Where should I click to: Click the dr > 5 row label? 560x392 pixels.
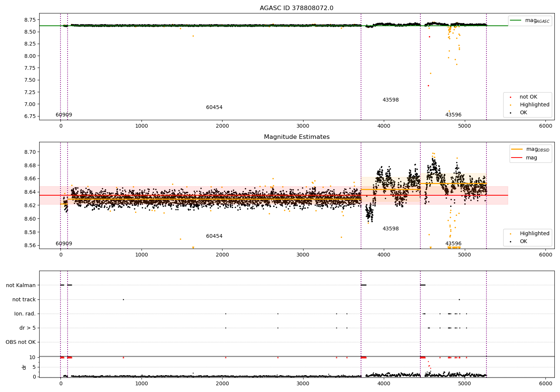[28, 328]
